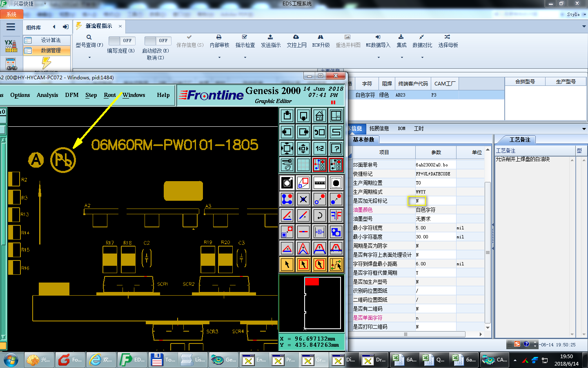Click the blue X delete point icon
The height and width of the screenshot is (368, 588).
(303, 199)
